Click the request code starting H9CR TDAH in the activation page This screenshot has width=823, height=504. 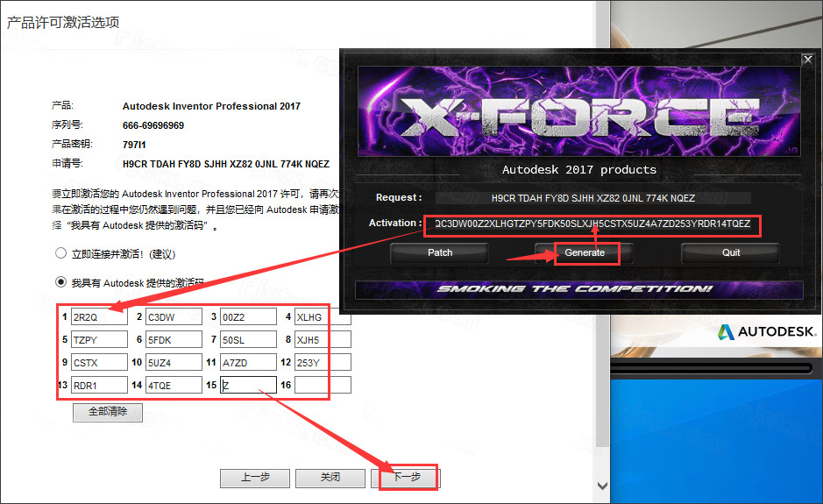coord(226,164)
